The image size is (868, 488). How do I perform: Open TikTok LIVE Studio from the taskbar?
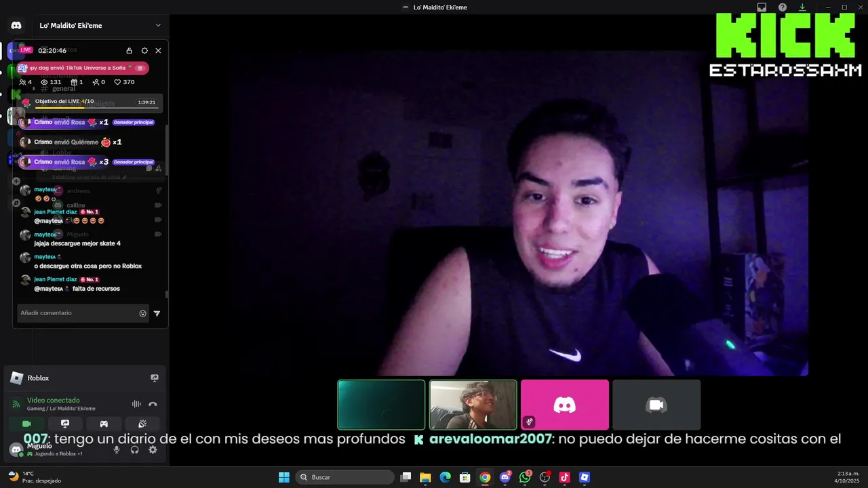point(564,477)
